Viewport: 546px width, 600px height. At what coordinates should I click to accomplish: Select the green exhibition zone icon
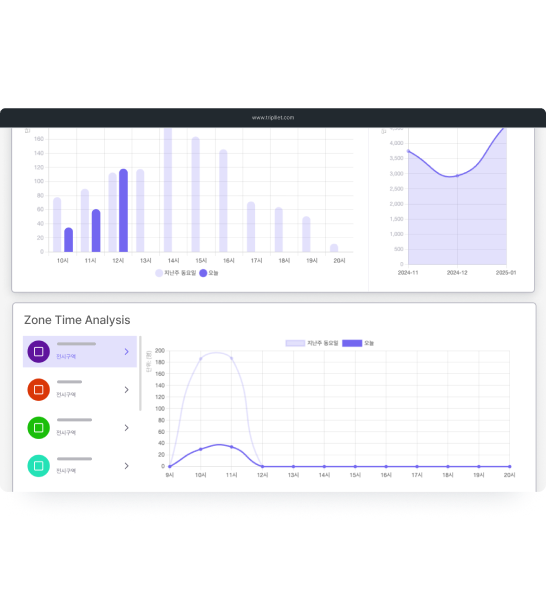[39, 427]
